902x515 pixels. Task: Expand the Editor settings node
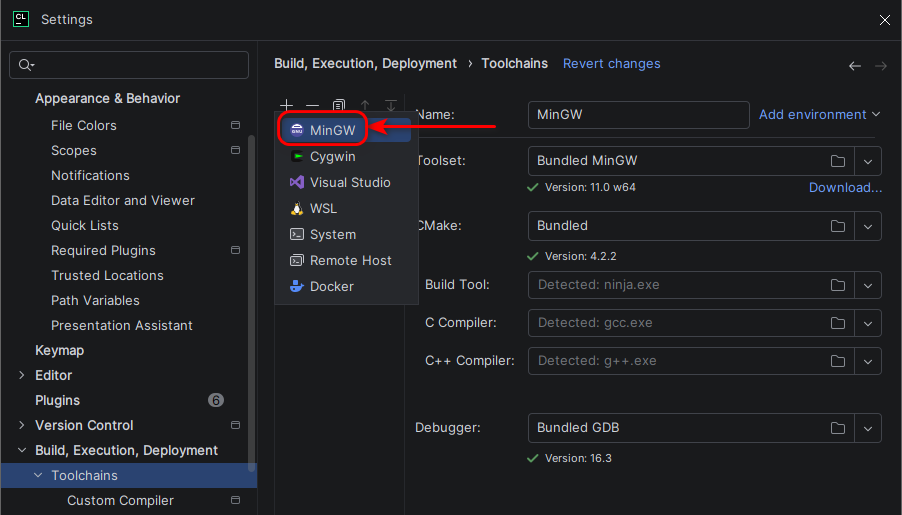[22, 375]
